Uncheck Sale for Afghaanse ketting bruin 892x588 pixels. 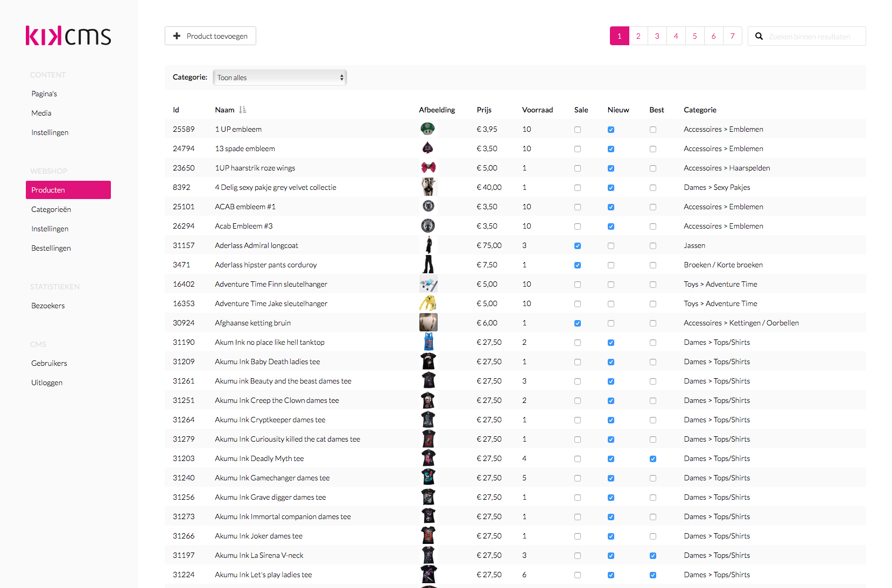point(578,323)
